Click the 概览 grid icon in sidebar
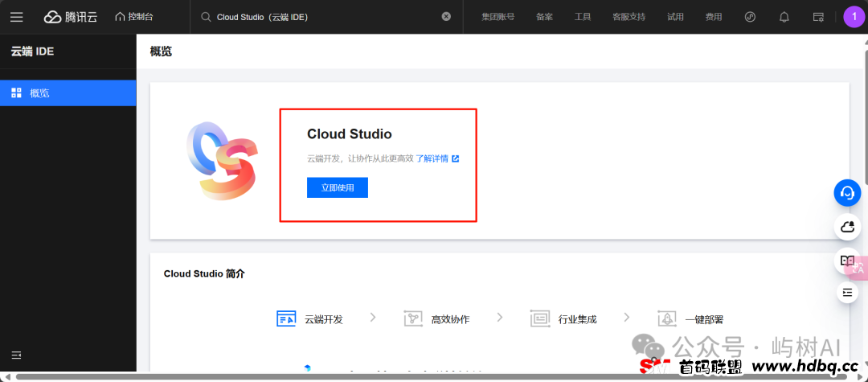Screen dimensions: 868x382 pos(17,93)
